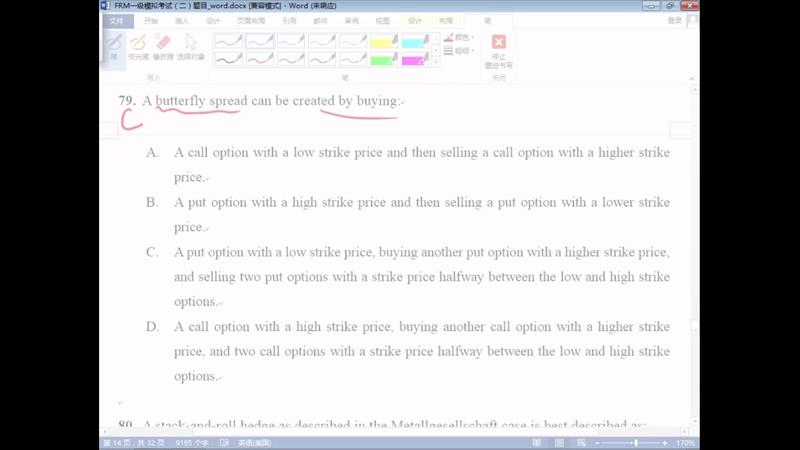Image resolution: width=800 pixels, height=450 pixels.
Task: Click the page number indicator in status bar
Action: [134, 443]
